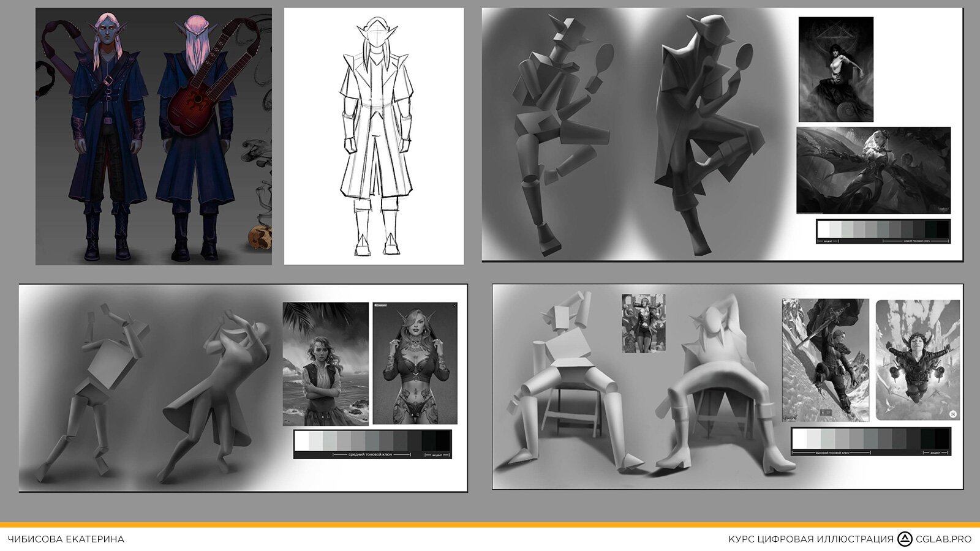Select the colored elf character front view
This screenshot has width=980, height=551.
click(109, 138)
